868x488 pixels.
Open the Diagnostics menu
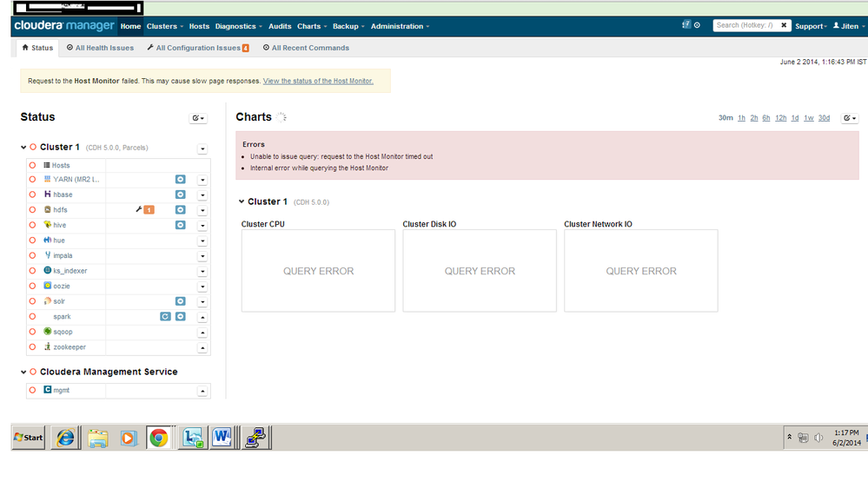click(x=239, y=26)
